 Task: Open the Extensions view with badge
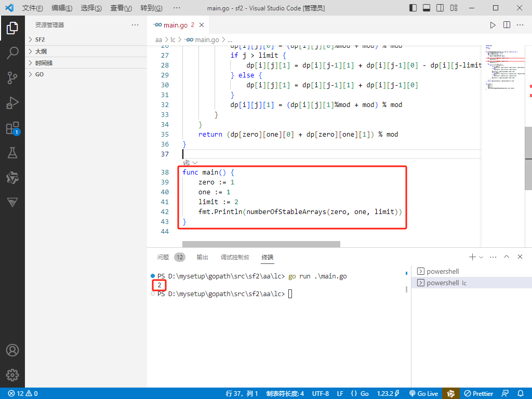click(x=12, y=128)
